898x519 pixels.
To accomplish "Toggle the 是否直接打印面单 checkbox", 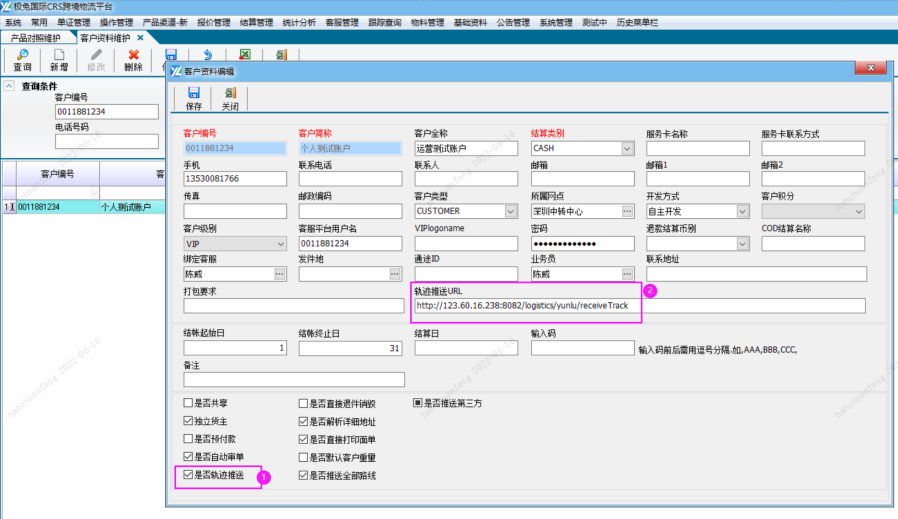I will click(303, 439).
